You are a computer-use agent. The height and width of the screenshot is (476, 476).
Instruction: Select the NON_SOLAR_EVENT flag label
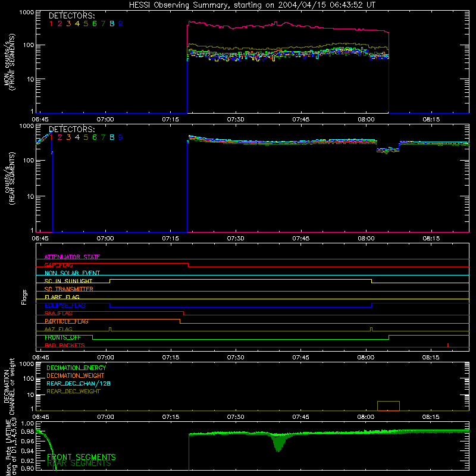coord(72,273)
